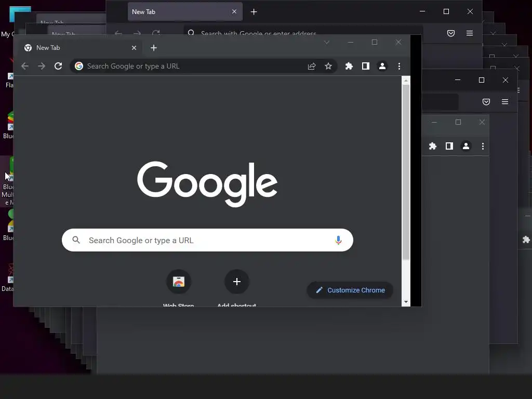Click the Google icon in Chrome address bar
Viewport: 532px width, 399px height.
coord(79,66)
